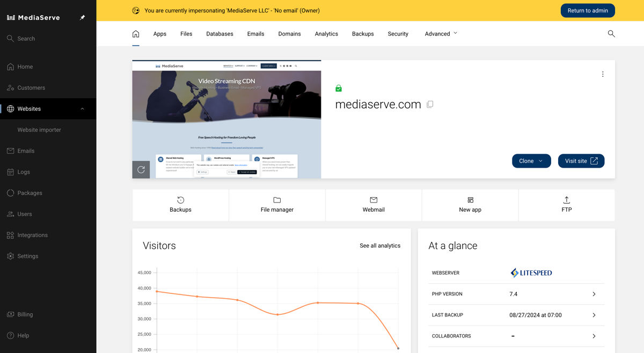The width and height of the screenshot is (644, 353).
Task: Click the magnifier search icon at top right
Action: 611,34
